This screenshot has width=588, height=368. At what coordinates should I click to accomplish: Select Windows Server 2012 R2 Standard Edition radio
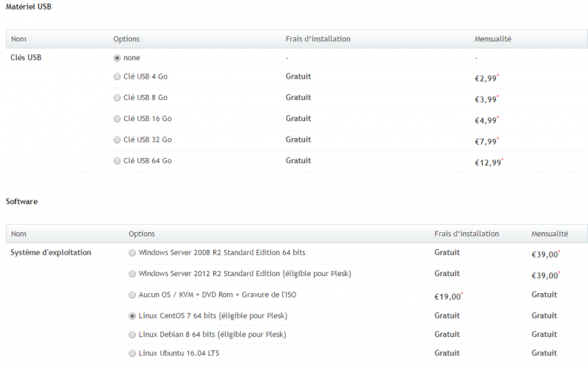pyautogui.click(x=132, y=274)
